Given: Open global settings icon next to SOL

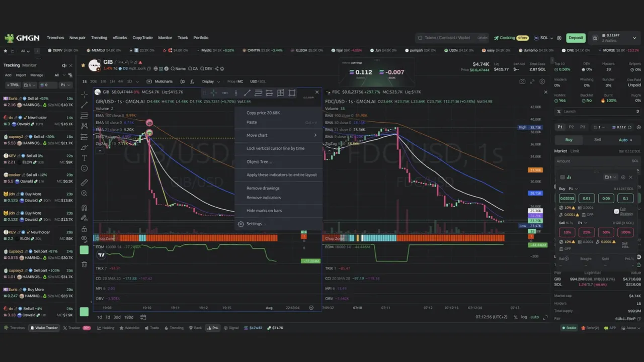Looking at the screenshot, I should point(559,38).
